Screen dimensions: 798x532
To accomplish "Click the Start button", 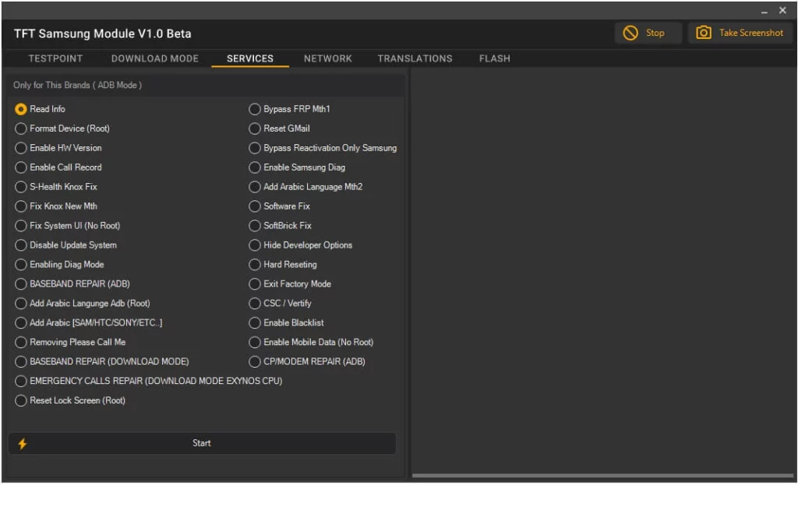I will pyautogui.click(x=202, y=443).
